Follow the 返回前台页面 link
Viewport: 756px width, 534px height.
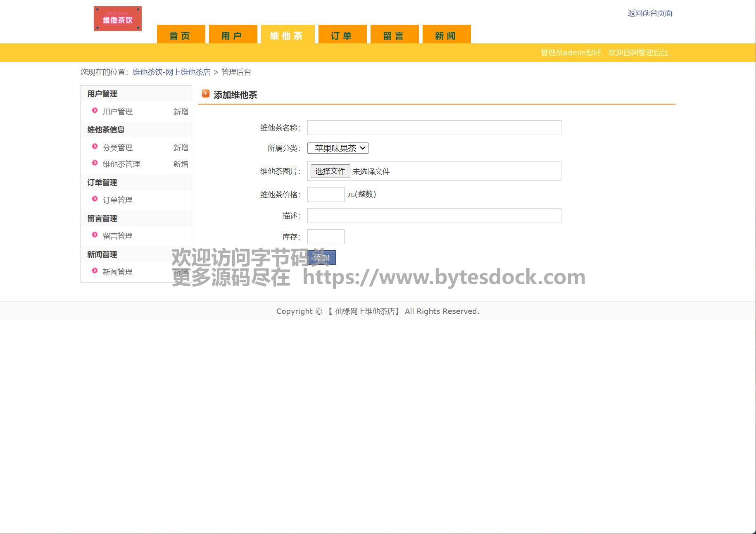click(x=649, y=13)
